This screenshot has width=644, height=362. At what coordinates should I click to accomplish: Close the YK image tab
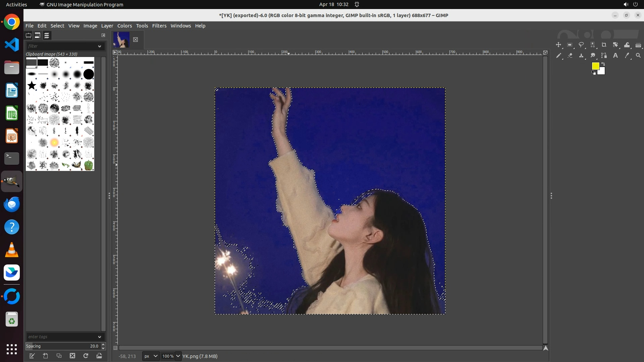(136, 40)
